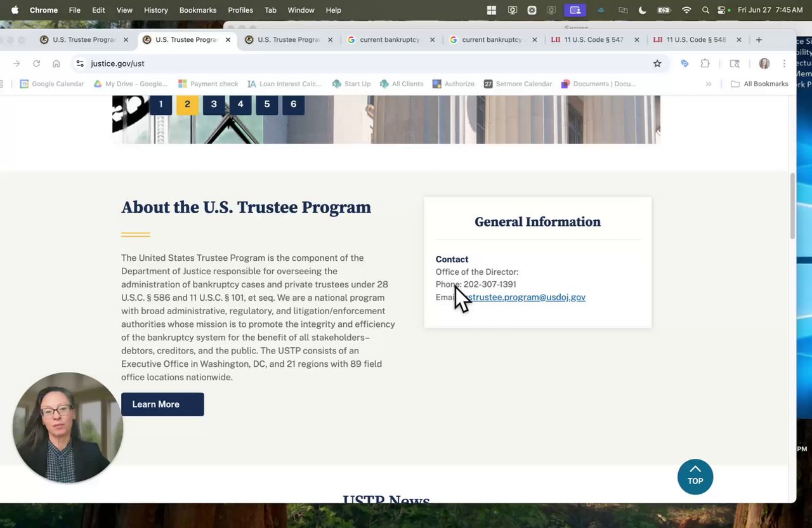The height and width of the screenshot is (528, 812).
Task: Open the Bookmarks menu
Action: [x=198, y=10]
